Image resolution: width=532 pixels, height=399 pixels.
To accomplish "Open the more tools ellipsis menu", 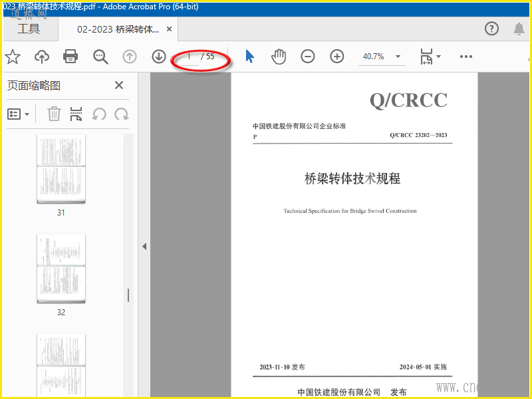I will pyautogui.click(x=466, y=57).
